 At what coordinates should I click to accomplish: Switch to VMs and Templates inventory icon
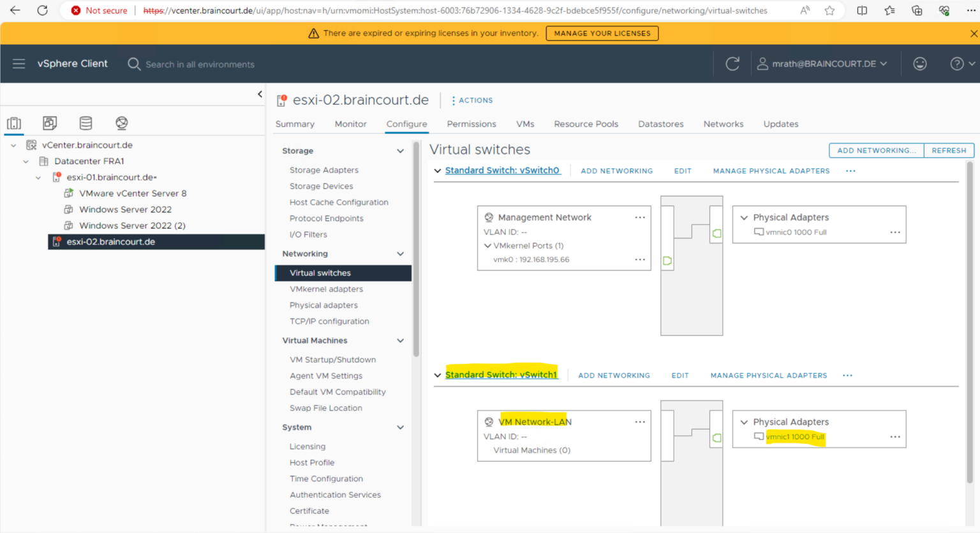(50, 123)
